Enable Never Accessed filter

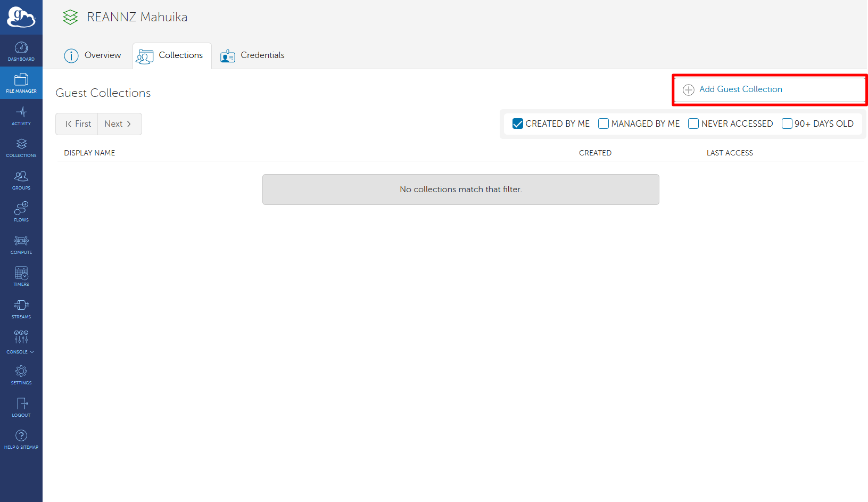(x=693, y=124)
